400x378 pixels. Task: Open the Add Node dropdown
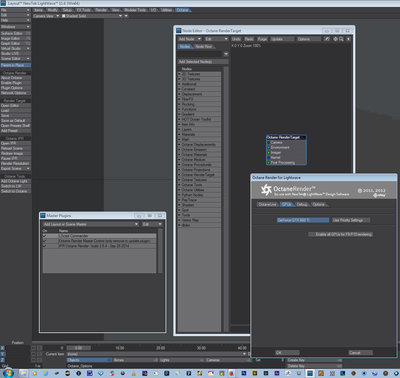190,39
